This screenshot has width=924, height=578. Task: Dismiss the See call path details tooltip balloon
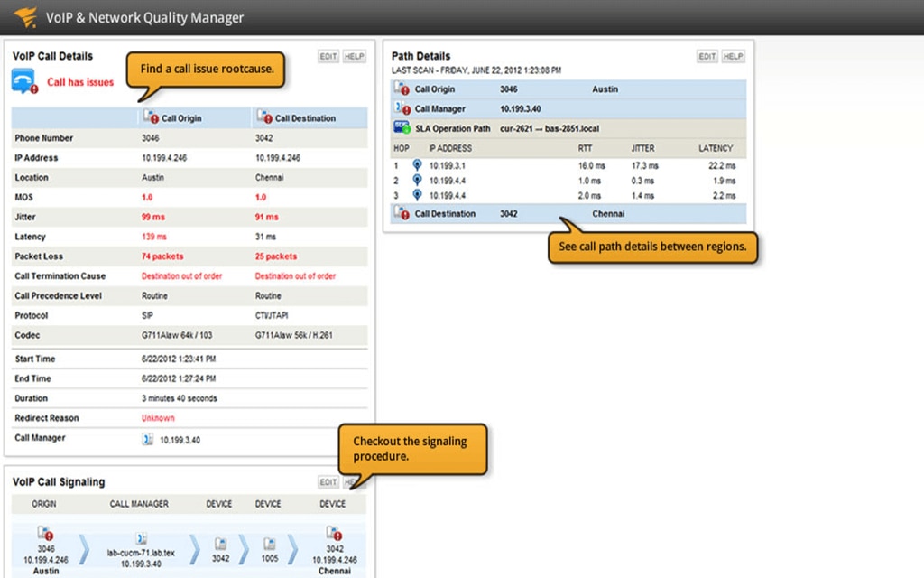[651, 246]
